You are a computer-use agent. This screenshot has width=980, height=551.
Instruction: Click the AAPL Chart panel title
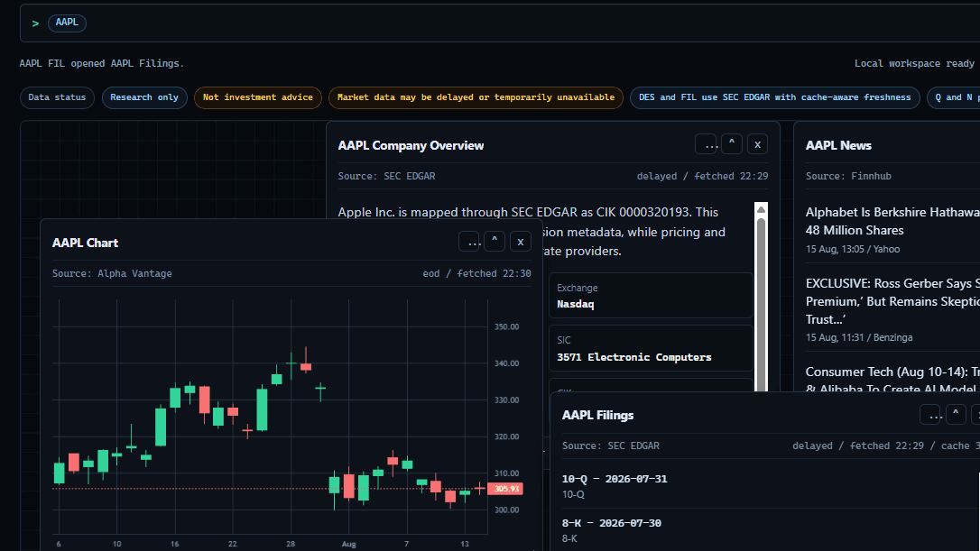coord(85,243)
